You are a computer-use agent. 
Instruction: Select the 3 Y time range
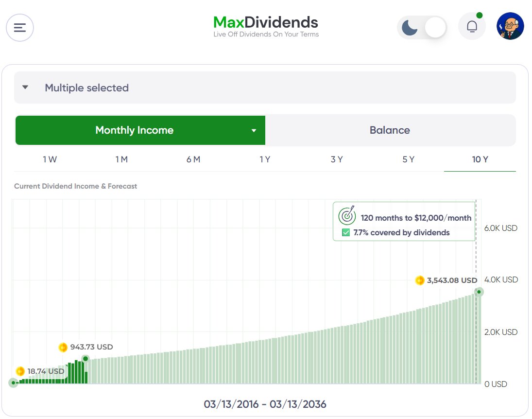[337, 159]
